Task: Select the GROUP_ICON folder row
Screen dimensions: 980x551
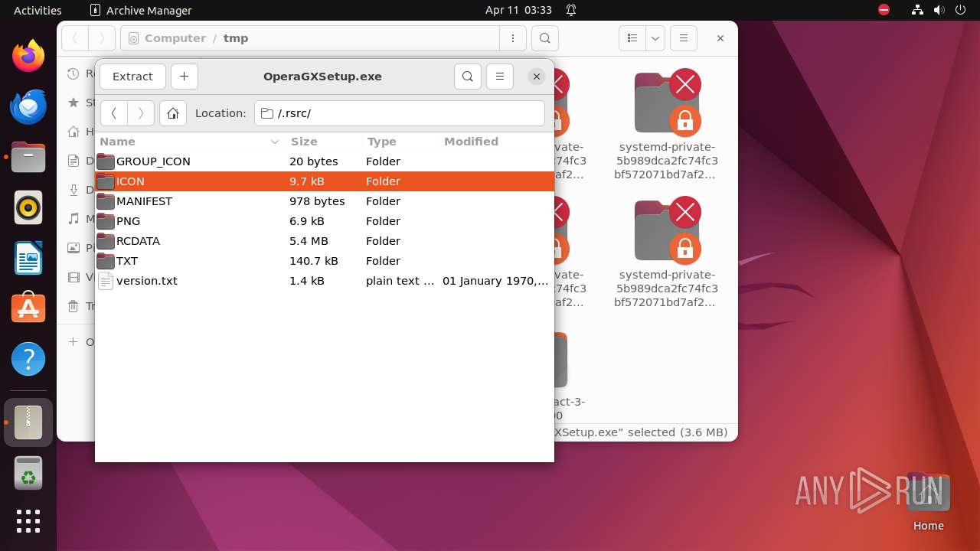Action: 325,161
